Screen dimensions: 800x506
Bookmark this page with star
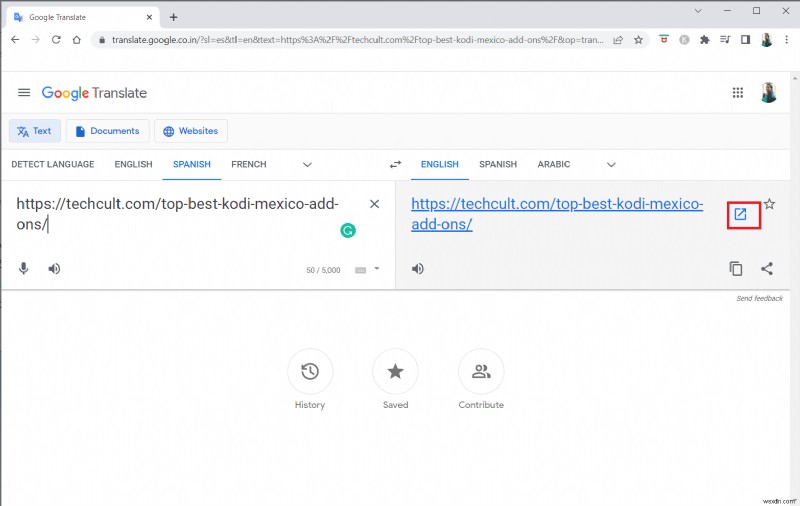click(638, 40)
